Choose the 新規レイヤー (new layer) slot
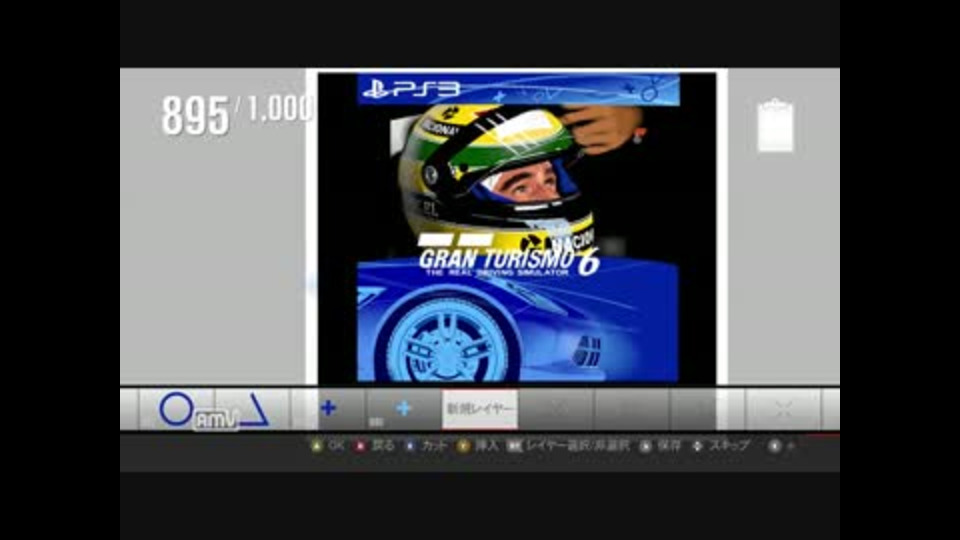This screenshot has width=960, height=540. click(480, 409)
